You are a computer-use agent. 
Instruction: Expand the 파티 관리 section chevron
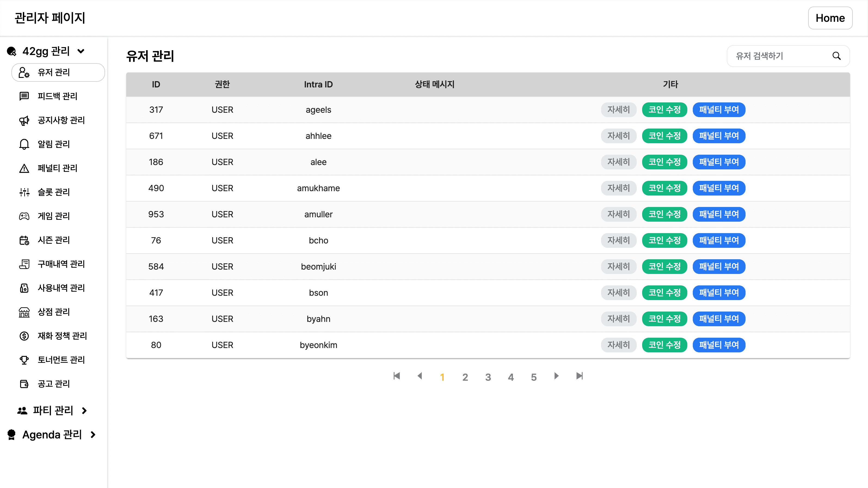[x=85, y=410]
